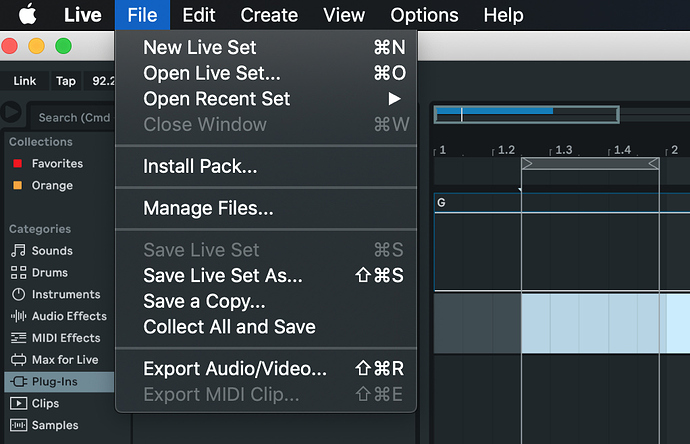Choose Collect All and Save
This screenshot has width=690, height=444.
[266, 327]
